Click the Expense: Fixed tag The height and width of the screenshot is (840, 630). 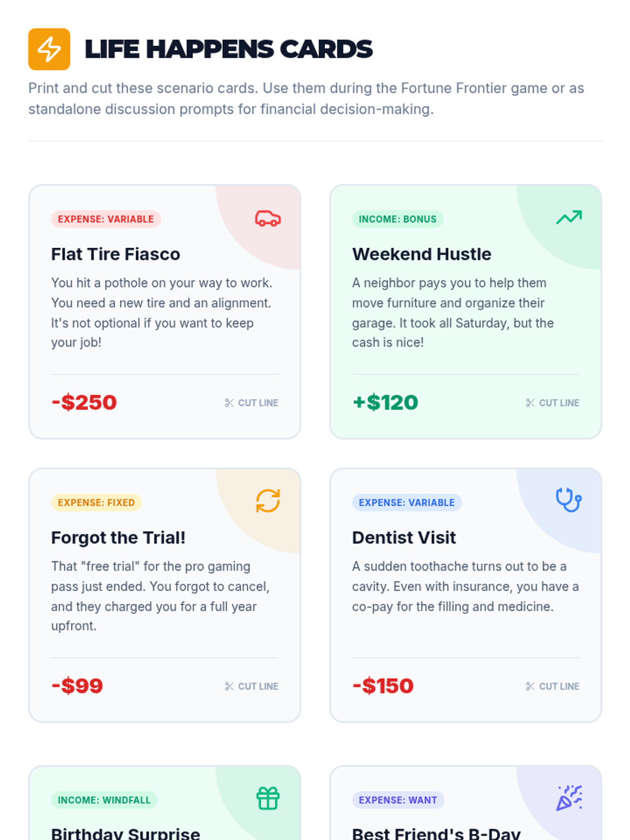coord(96,502)
